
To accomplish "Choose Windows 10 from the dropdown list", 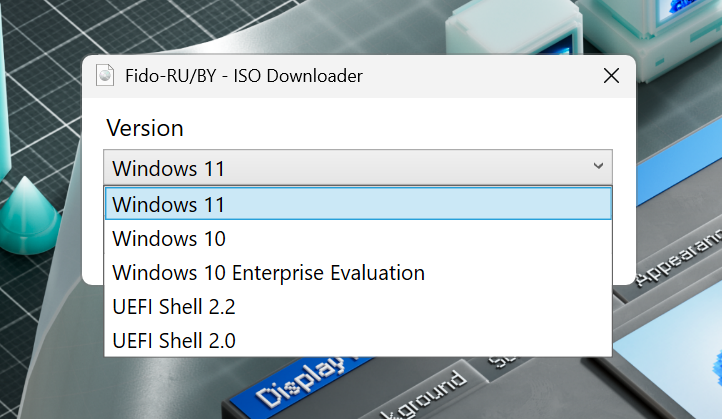I will pos(358,239).
